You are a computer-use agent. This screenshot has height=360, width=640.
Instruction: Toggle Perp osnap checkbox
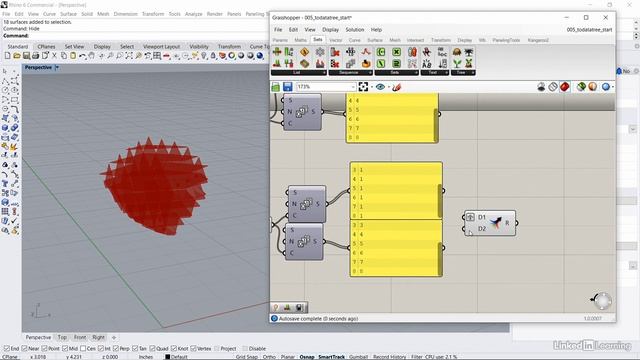pyautogui.click(x=116, y=349)
